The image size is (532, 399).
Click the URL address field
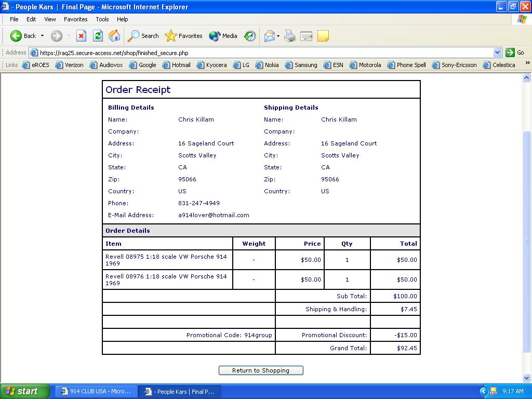pyautogui.click(x=260, y=52)
